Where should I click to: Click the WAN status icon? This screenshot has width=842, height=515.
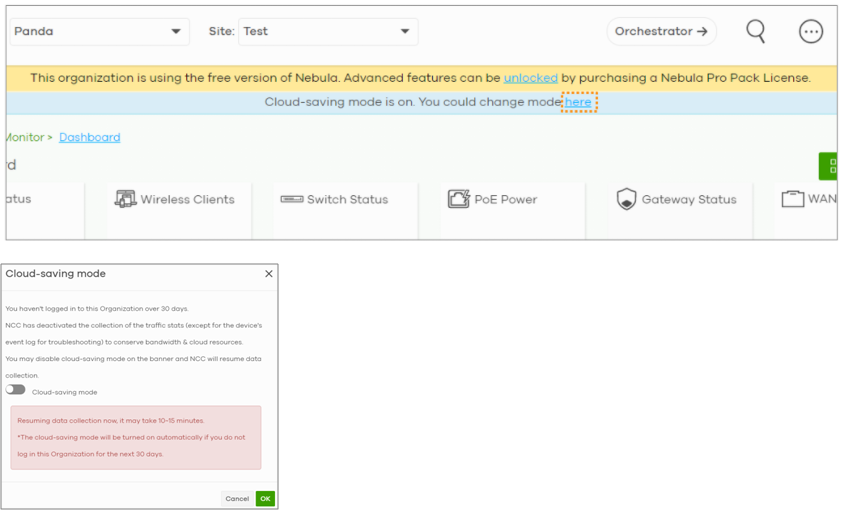click(x=792, y=199)
